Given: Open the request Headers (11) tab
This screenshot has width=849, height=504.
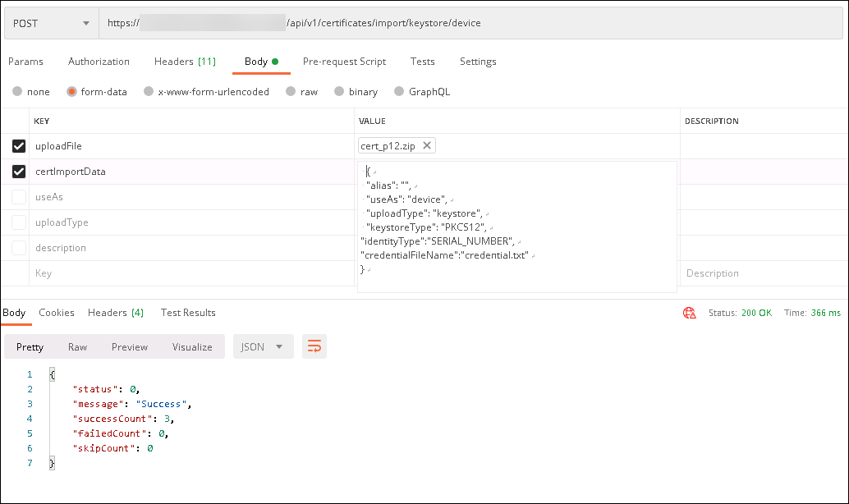Looking at the screenshot, I should [x=185, y=62].
